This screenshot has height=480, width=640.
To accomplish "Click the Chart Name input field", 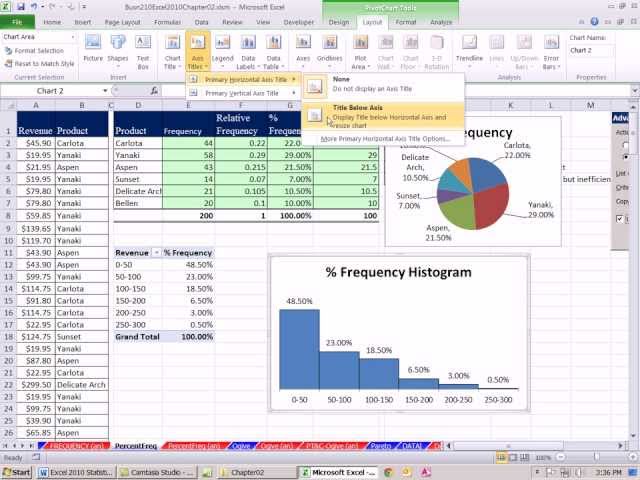I will click(591, 51).
